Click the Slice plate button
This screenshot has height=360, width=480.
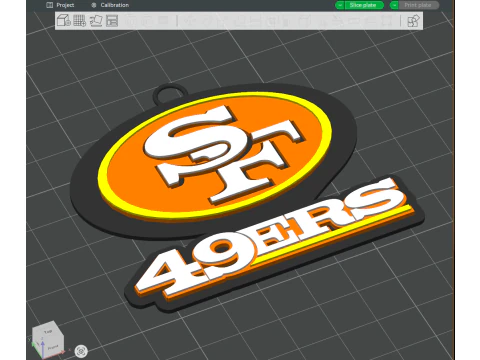pos(364,5)
